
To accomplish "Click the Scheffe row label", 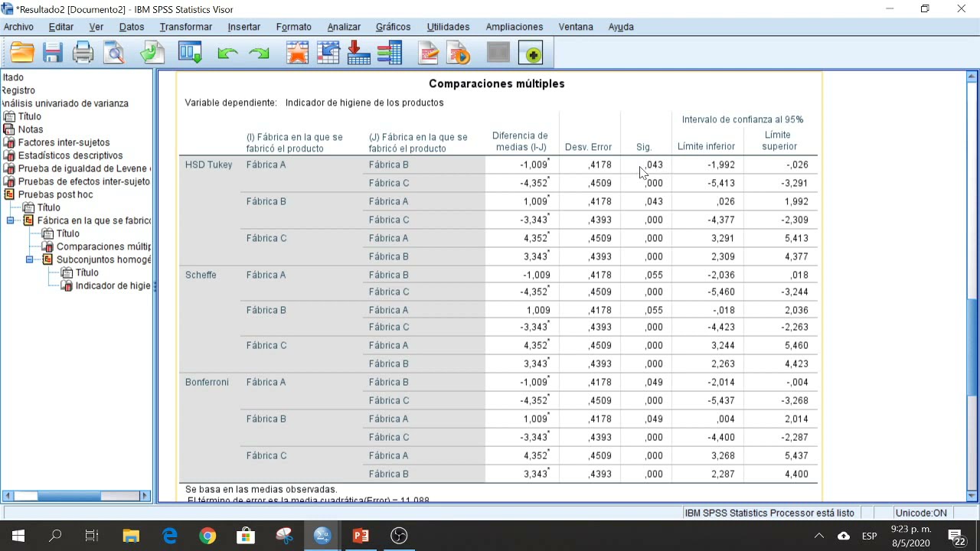I will [x=201, y=275].
